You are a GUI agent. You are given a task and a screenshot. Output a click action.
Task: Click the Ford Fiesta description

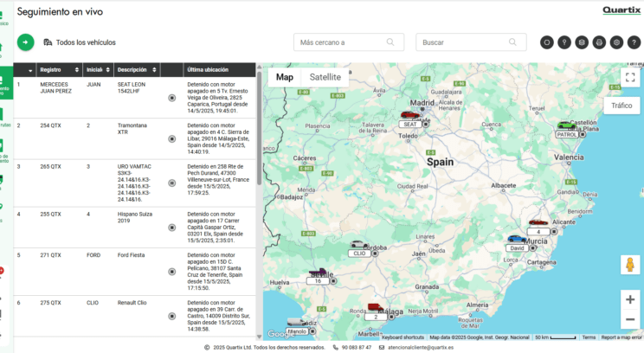[131, 255]
